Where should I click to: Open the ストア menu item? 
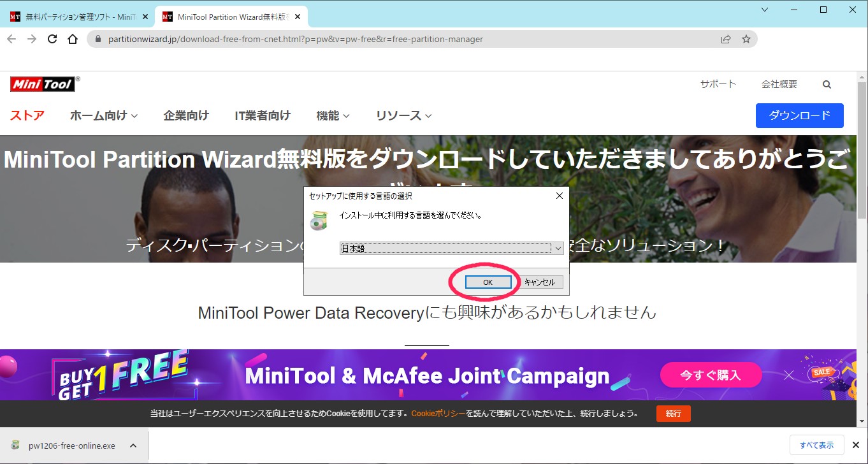click(x=27, y=115)
